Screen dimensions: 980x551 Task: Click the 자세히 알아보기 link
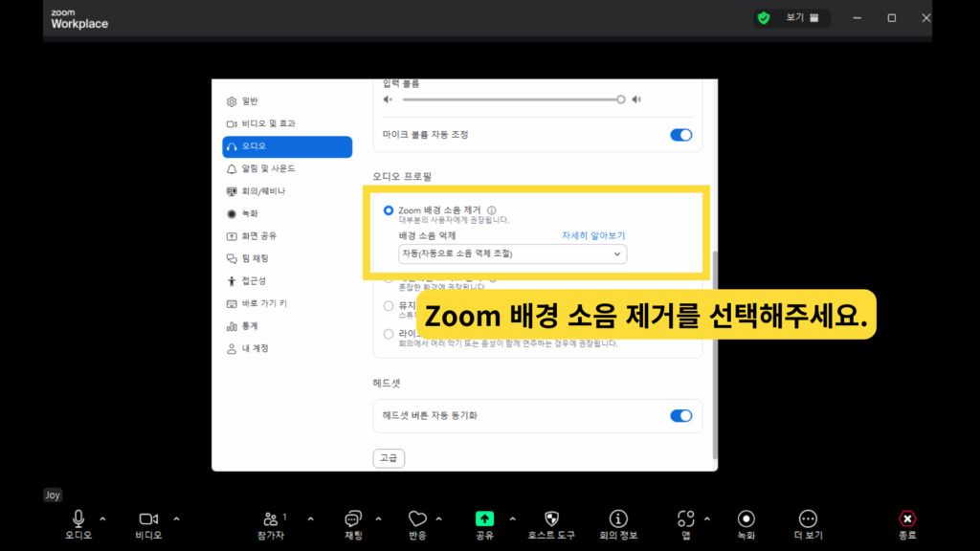coord(593,235)
